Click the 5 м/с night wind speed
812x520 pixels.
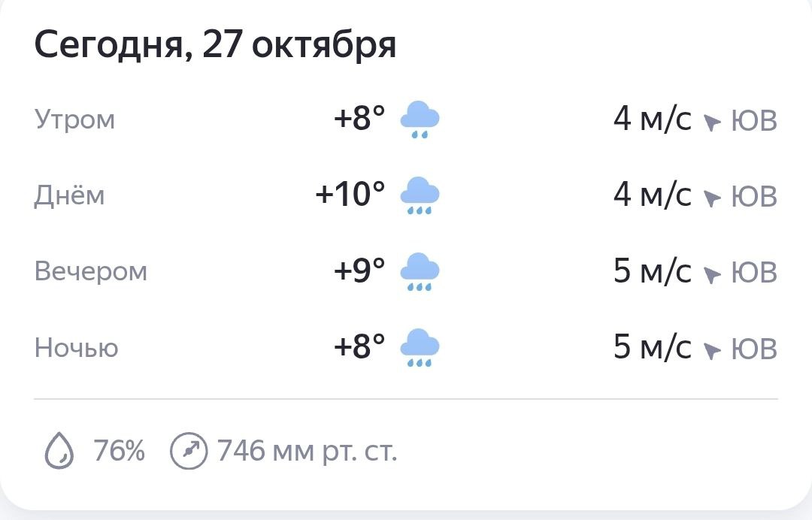pos(652,347)
